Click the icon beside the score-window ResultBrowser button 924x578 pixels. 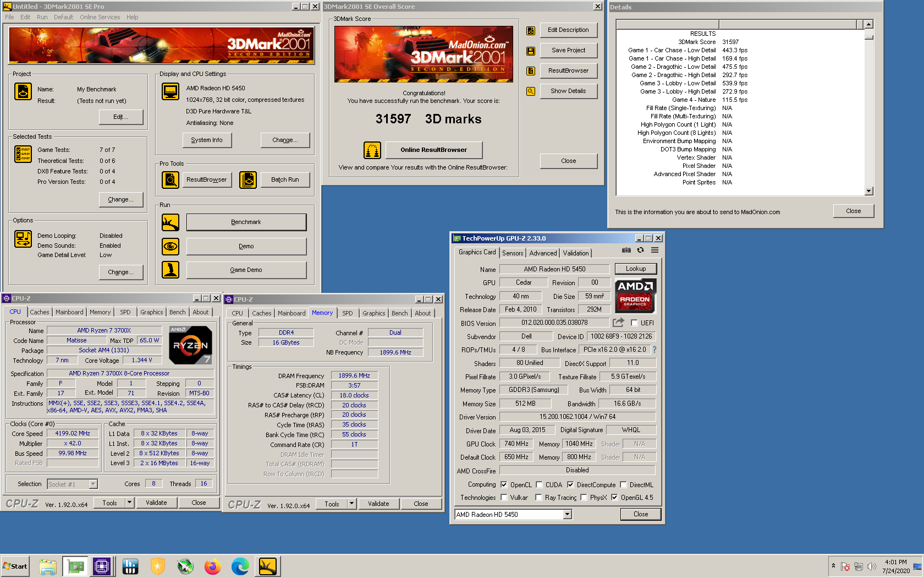tap(531, 71)
